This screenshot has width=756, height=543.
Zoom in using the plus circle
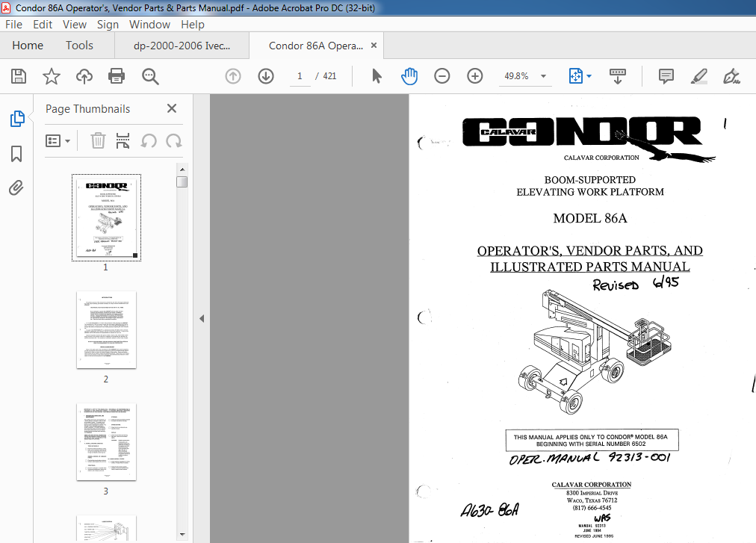(x=475, y=76)
